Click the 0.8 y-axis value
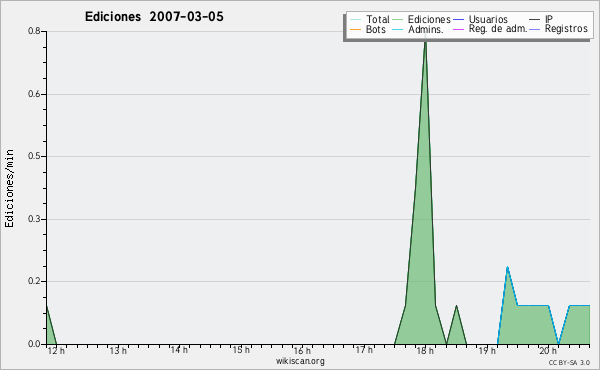 pos(34,31)
